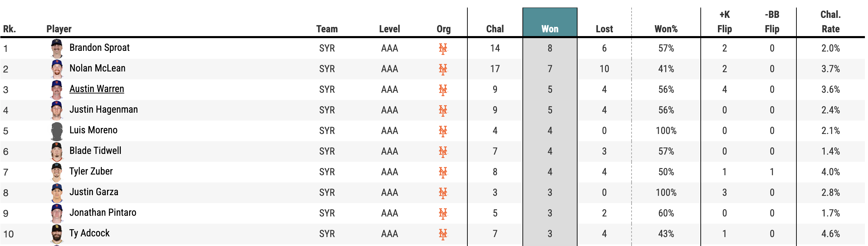Viewport: 868px width, 246px height.
Task: Sort by the +K Flip header
Action: click(x=724, y=22)
